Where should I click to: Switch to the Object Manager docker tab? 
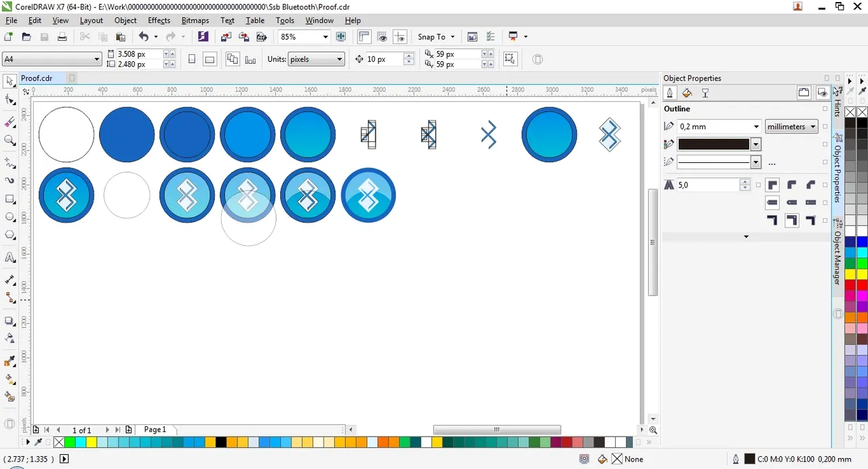(x=837, y=257)
